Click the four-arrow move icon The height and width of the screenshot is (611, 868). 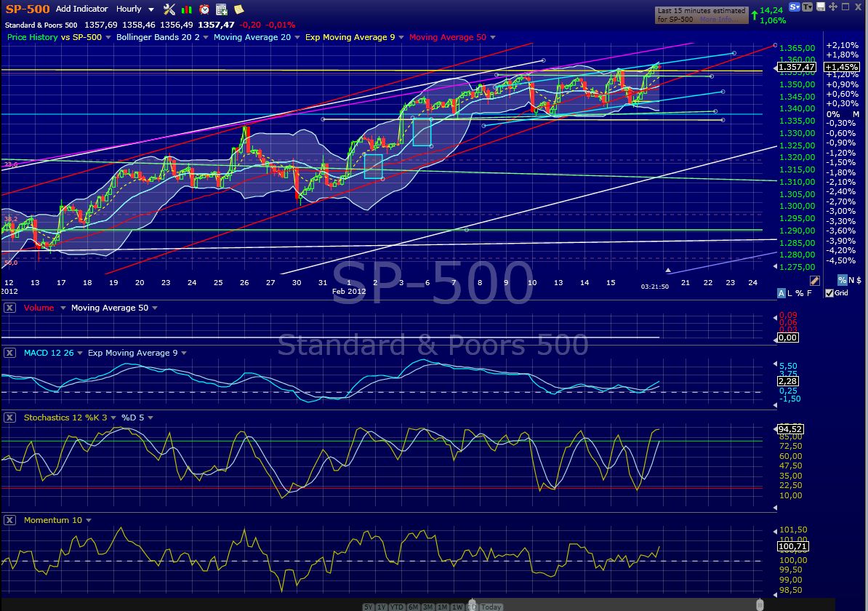pyautogui.click(x=833, y=7)
